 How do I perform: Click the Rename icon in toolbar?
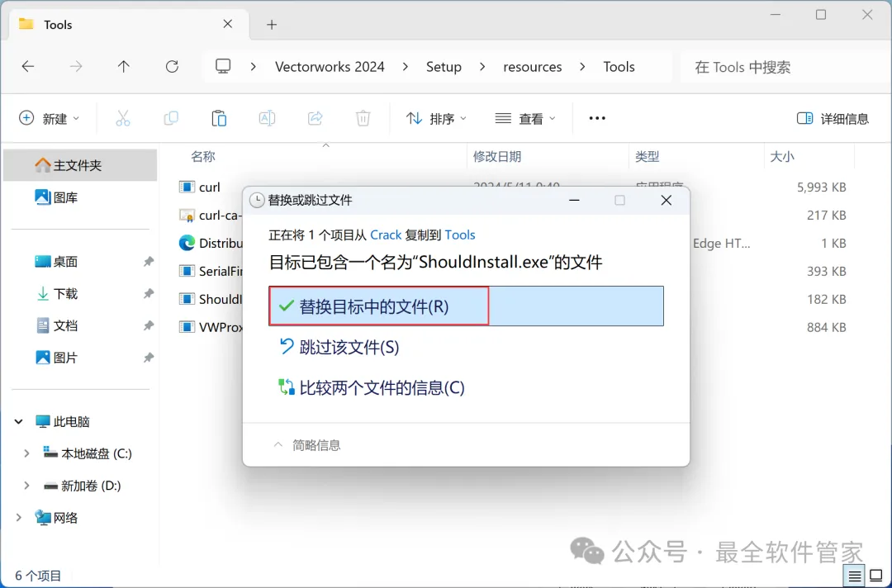[x=267, y=118]
